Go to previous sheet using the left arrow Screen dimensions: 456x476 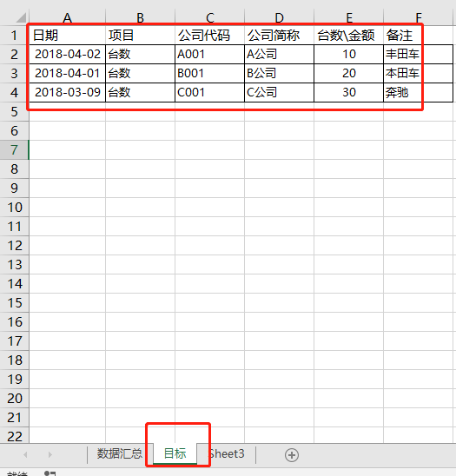(25, 454)
